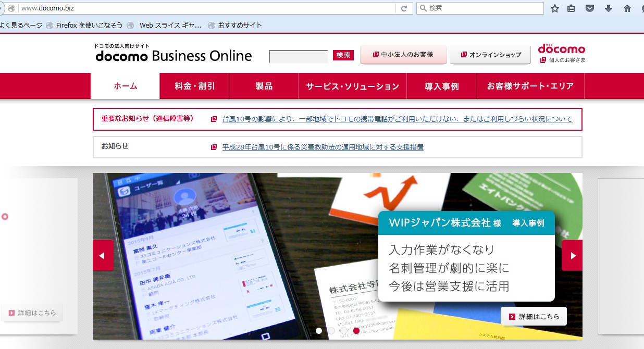Click the site identity globe in address bar
The image size is (644, 349).
click(11, 8)
